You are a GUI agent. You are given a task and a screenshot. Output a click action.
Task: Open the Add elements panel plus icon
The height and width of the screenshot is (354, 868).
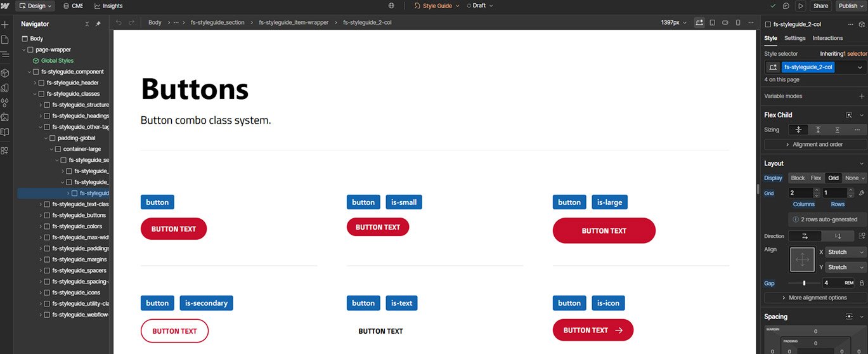5,24
